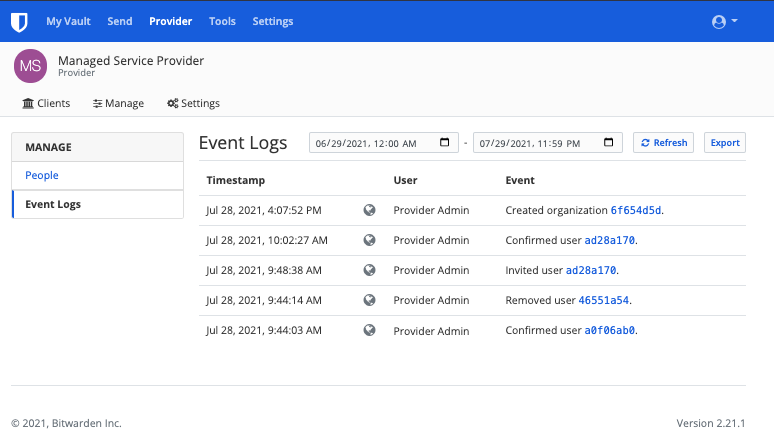Screen dimensions: 774x440
Task: Open the account profile menu
Action: [x=724, y=22]
